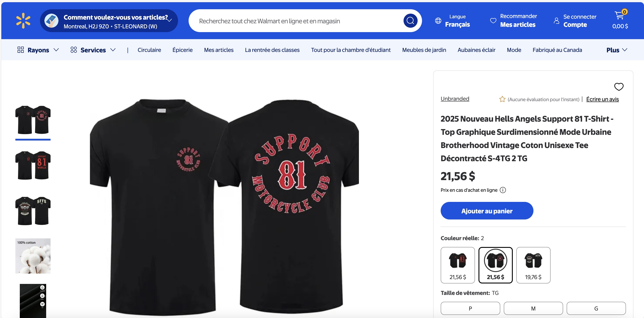Click the heart icon beside Mes articles
Viewport: 644px width, 318px height.
[x=493, y=21]
